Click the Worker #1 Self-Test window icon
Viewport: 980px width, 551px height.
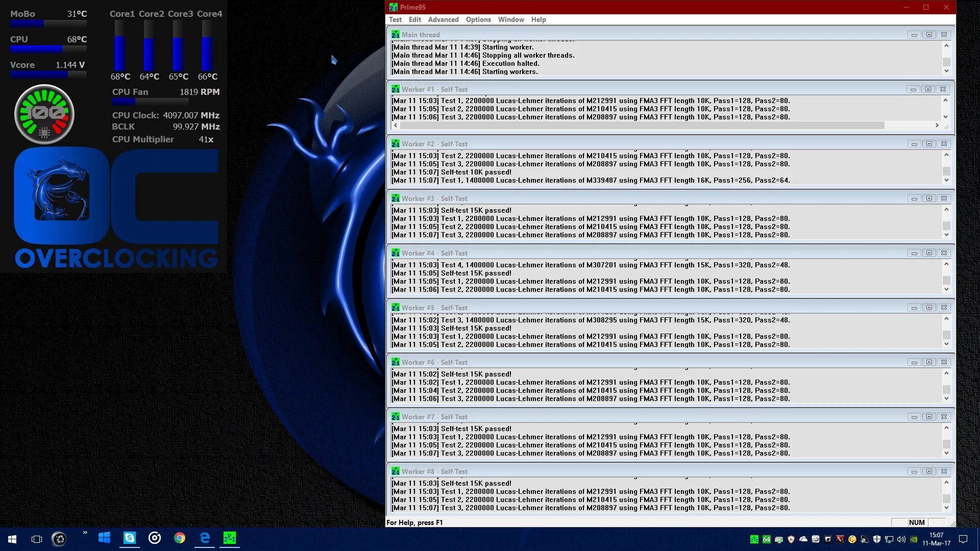(x=395, y=89)
